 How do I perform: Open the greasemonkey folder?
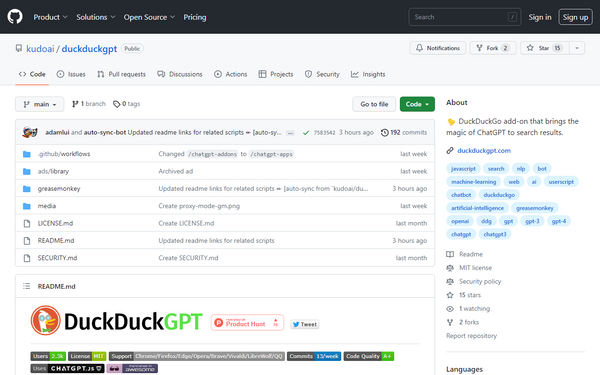pos(59,188)
